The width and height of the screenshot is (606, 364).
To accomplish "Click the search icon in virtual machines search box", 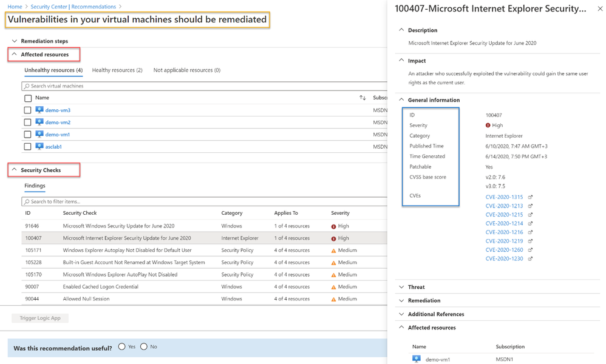I will coord(27,86).
